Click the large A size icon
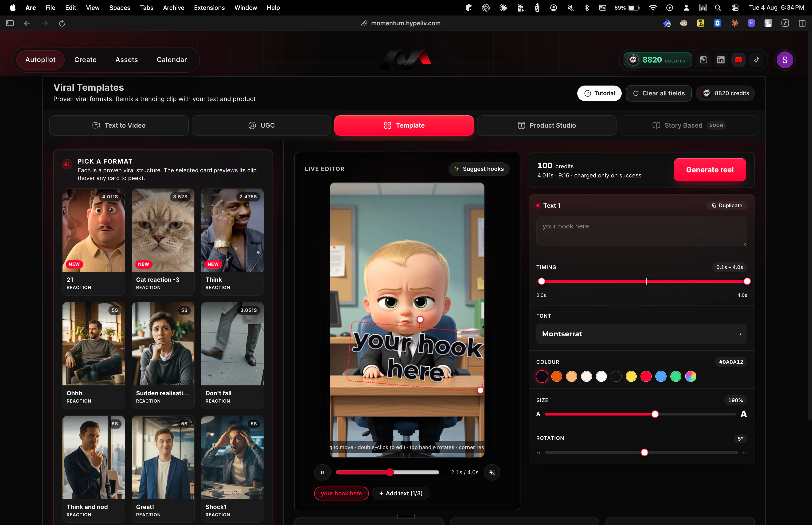The width and height of the screenshot is (812, 525). click(743, 414)
